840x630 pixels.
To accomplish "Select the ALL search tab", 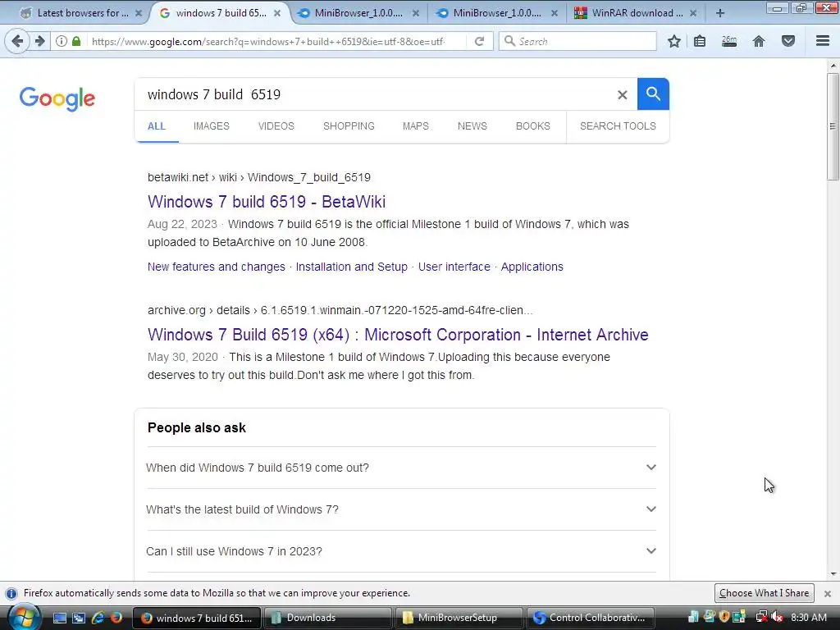I will coord(157,126).
